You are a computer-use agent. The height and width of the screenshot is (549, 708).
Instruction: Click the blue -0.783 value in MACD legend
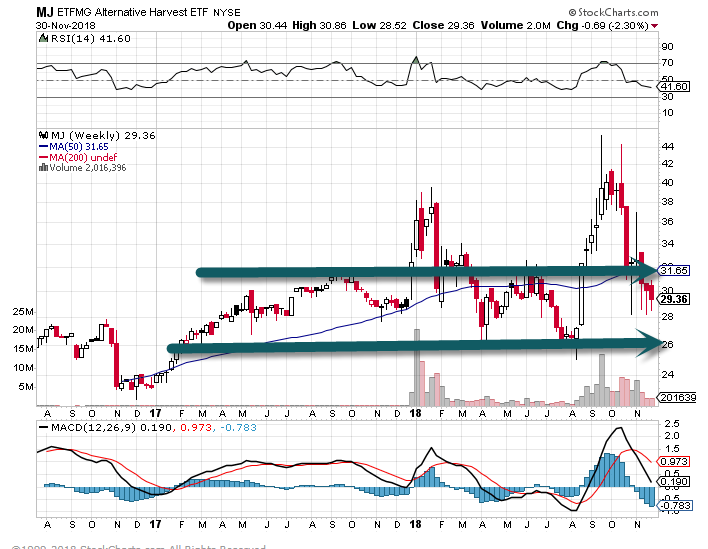(x=238, y=427)
